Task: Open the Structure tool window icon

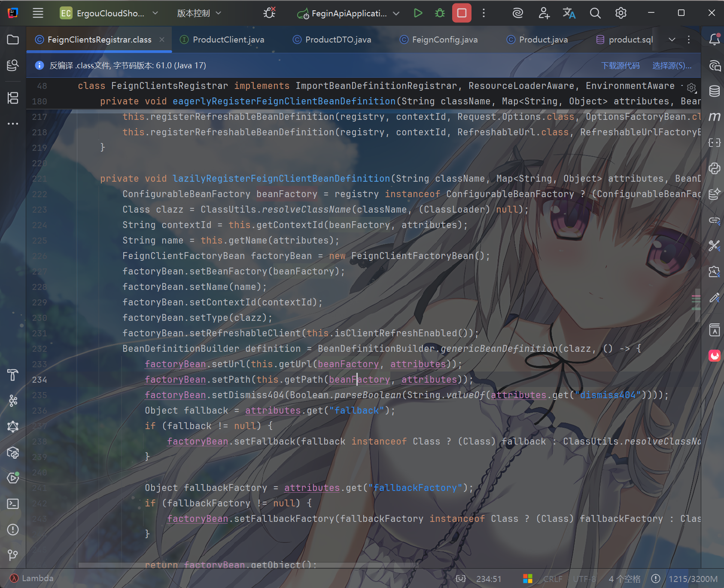Action: pyautogui.click(x=13, y=98)
